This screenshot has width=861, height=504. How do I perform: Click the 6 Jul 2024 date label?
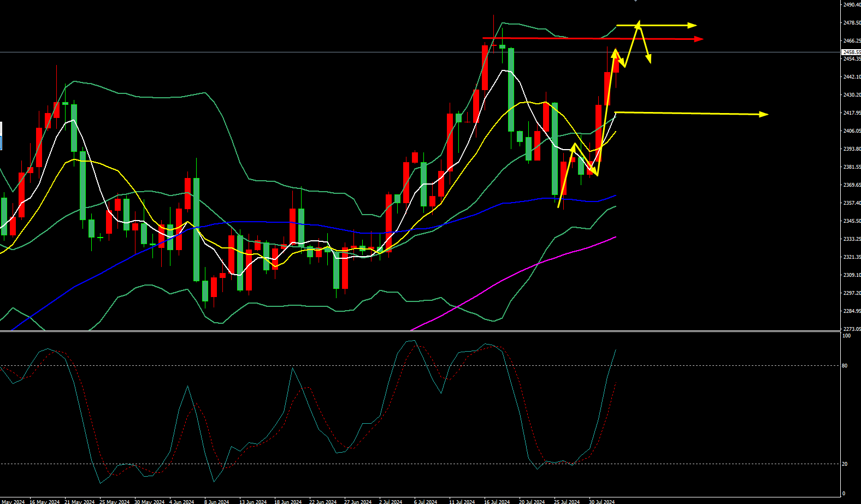426,502
